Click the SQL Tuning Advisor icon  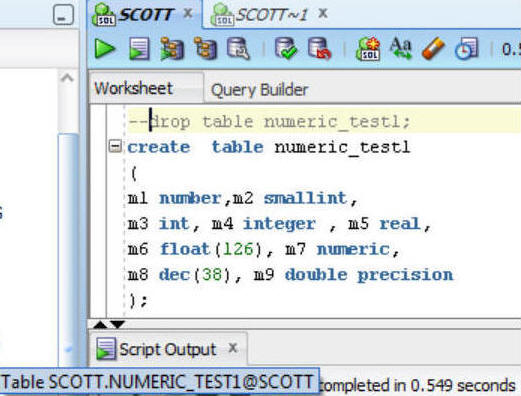(x=238, y=49)
